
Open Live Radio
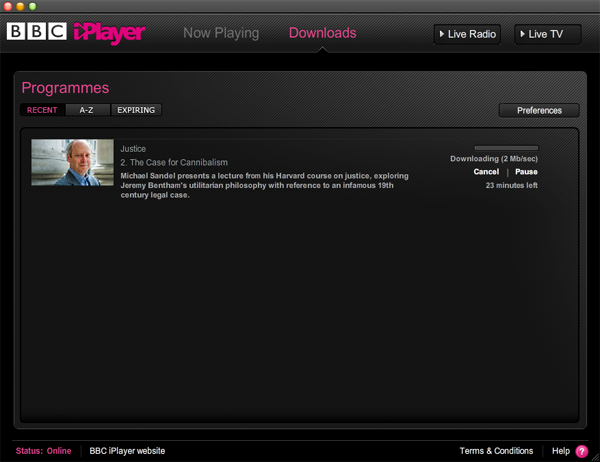point(467,34)
